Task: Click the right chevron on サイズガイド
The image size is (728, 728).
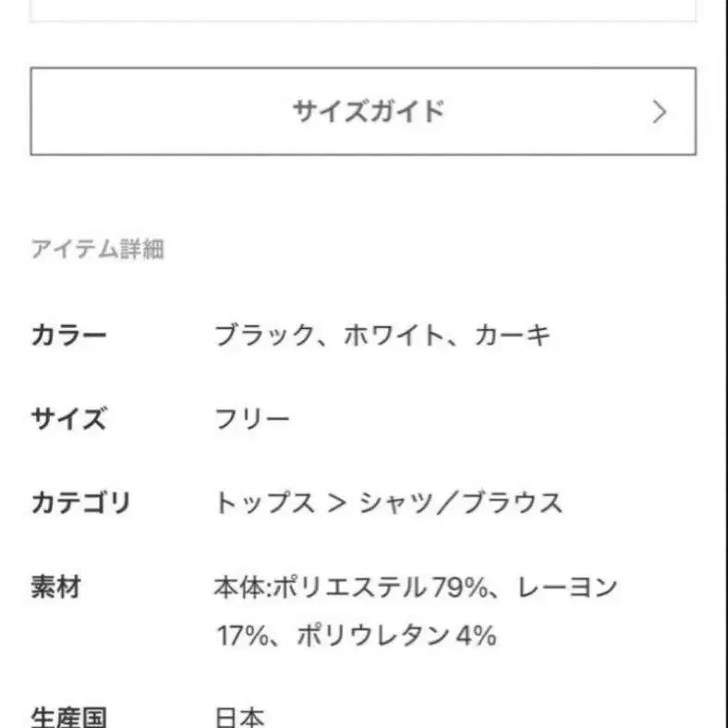Action: pyautogui.click(x=659, y=112)
